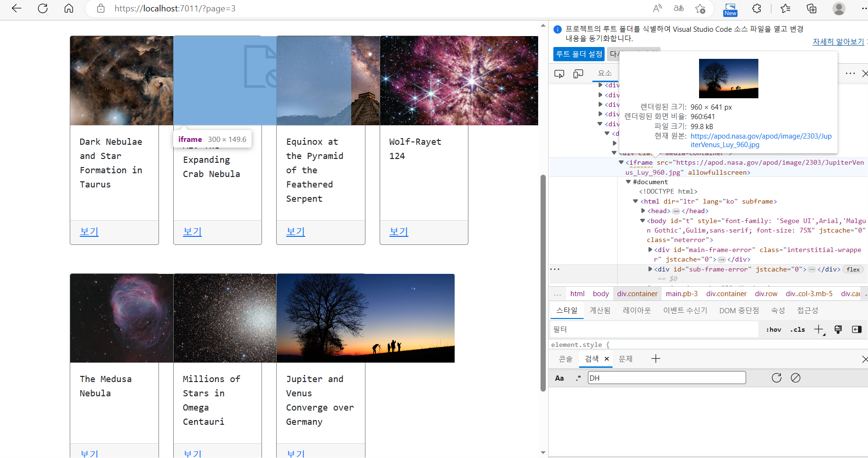Click the web page's vertical scrollbar thumb
The height and width of the screenshot is (458, 868).
coord(543,283)
